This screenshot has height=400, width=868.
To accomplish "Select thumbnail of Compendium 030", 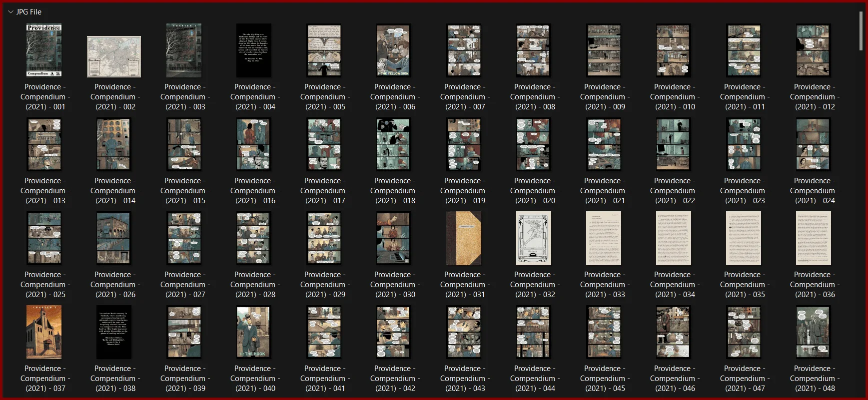I will pyautogui.click(x=394, y=238).
